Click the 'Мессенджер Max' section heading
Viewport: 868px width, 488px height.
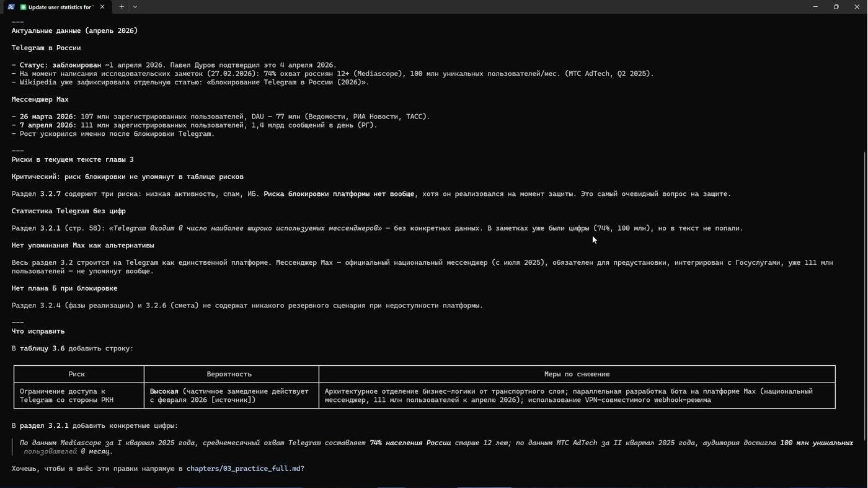pos(40,99)
